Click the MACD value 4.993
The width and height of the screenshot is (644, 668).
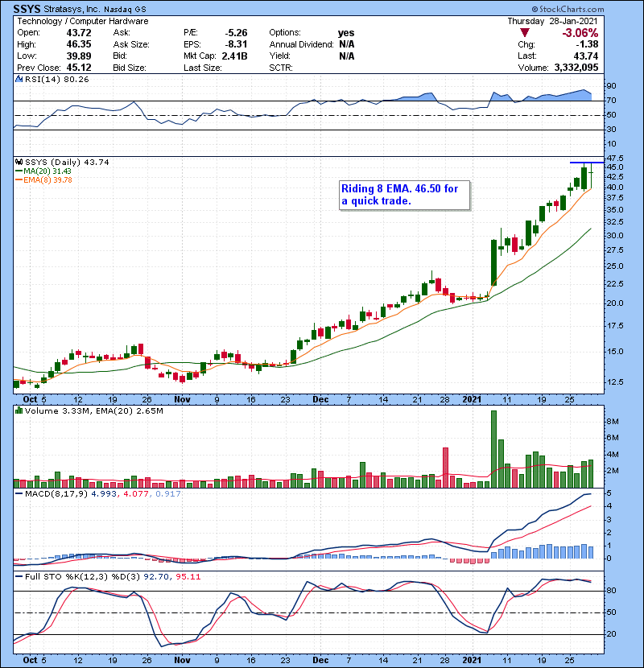(104, 494)
